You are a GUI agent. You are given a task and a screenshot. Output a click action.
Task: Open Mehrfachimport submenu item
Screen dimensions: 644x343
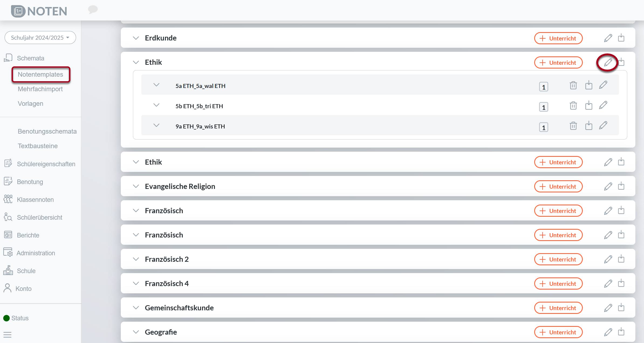tap(40, 89)
